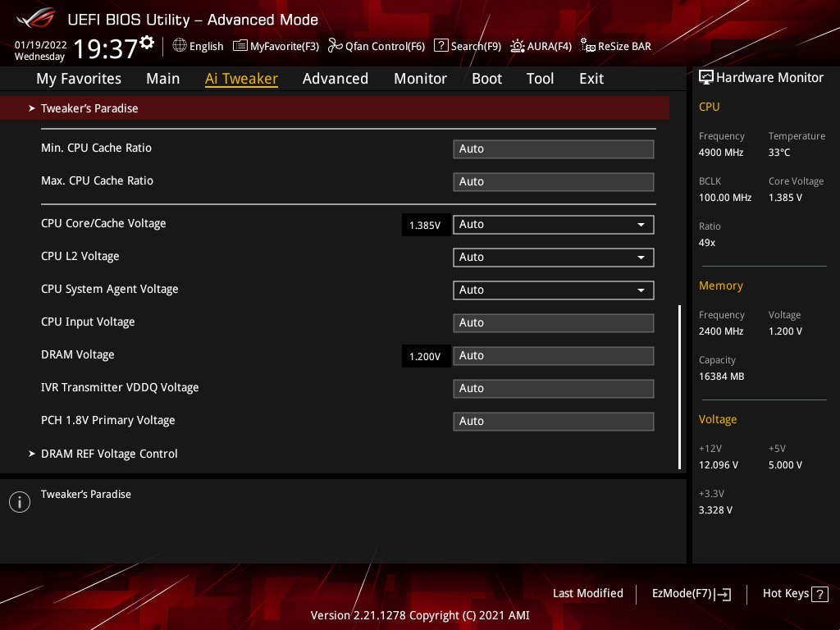Click the DRAM Voltage Auto field
The width and height of the screenshot is (840, 630).
point(554,356)
